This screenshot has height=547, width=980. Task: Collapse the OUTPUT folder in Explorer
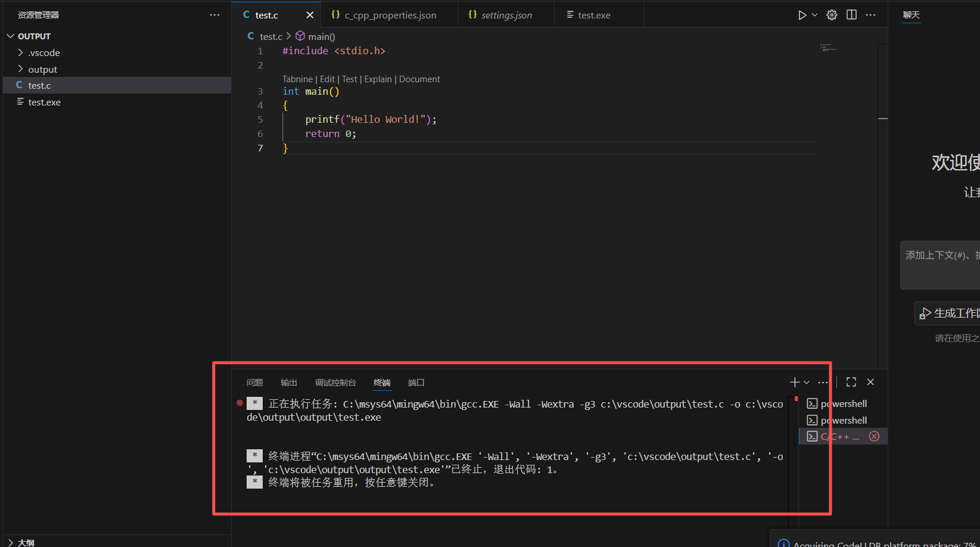coord(10,36)
